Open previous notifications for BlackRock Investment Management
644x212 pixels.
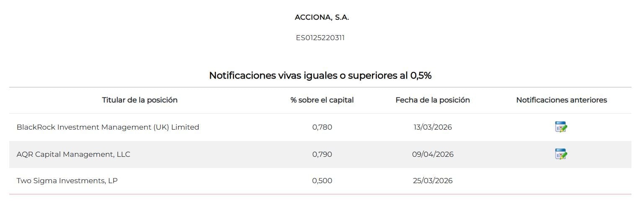tap(561, 127)
